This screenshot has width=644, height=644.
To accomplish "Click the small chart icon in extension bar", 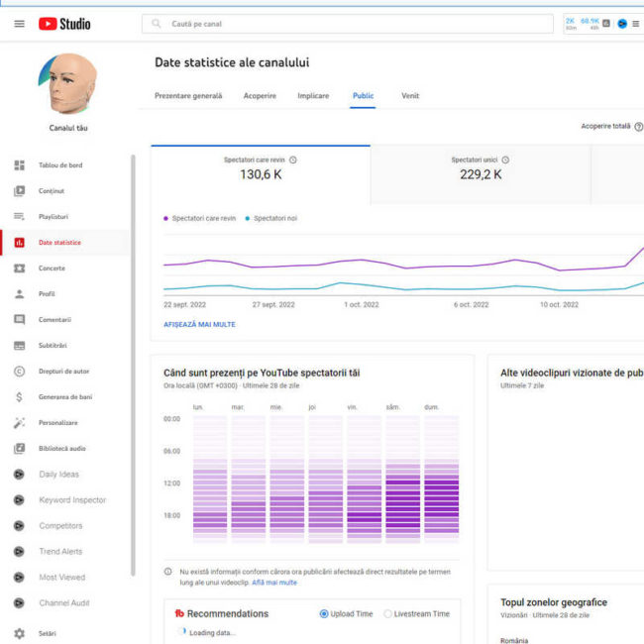I will (606, 24).
